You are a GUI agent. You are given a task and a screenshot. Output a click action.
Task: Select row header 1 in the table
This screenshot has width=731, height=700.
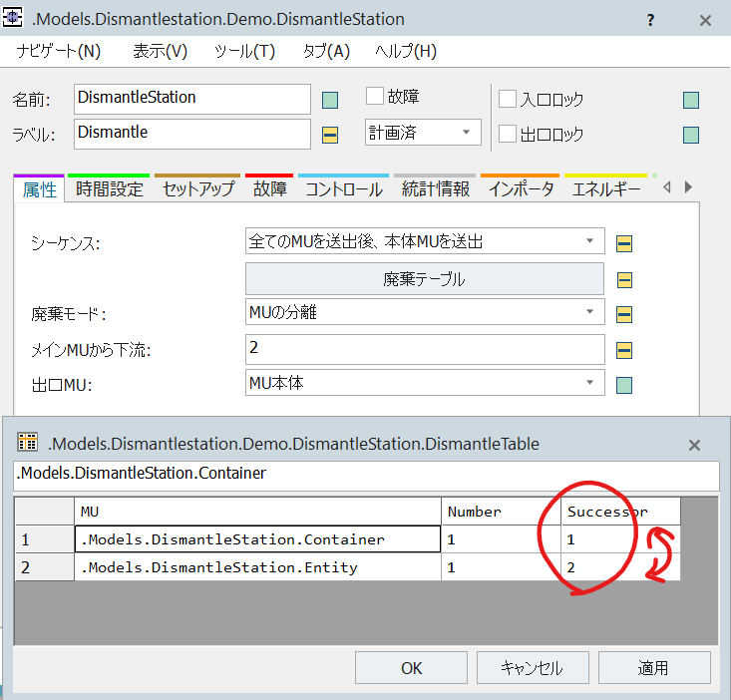pyautogui.click(x=44, y=539)
